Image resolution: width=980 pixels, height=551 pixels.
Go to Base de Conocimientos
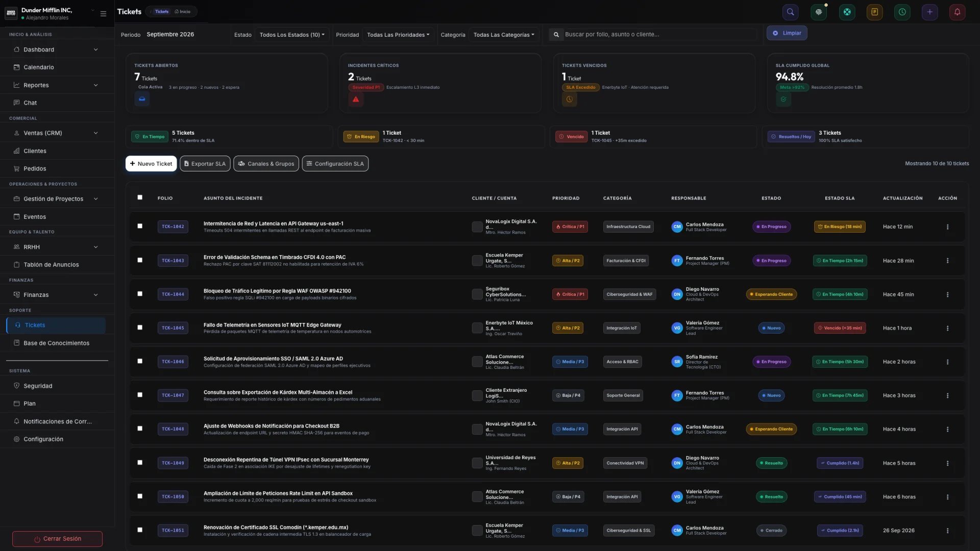point(57,343)
